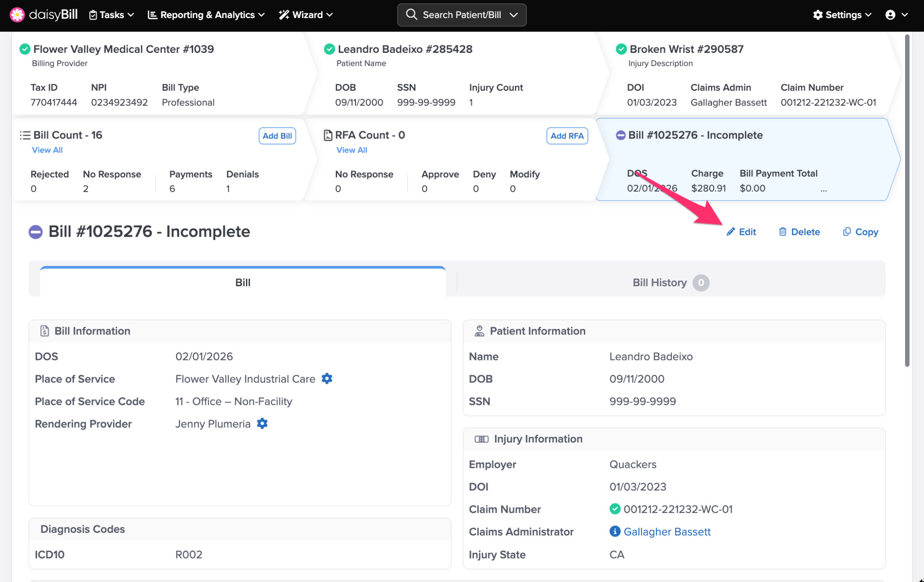
Task: Open gear settings next to Flower Valley Industrial Care
Action: coord(327,378)
